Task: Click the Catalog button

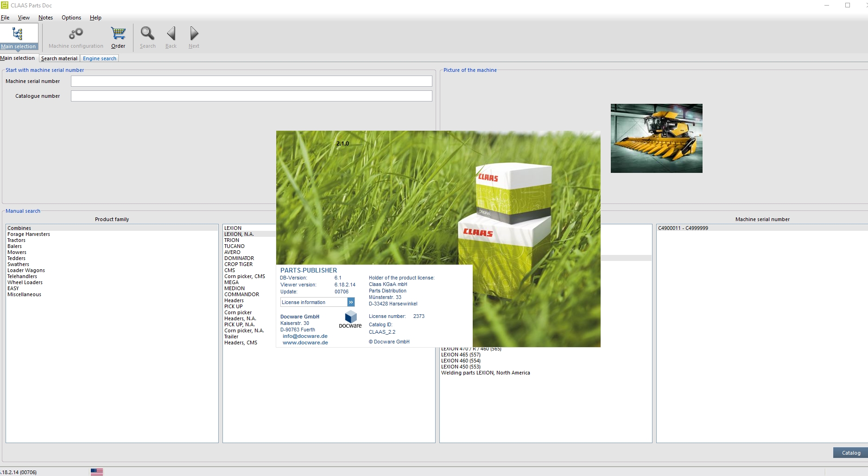Action: pyautogui.click(x=851, y=453)
